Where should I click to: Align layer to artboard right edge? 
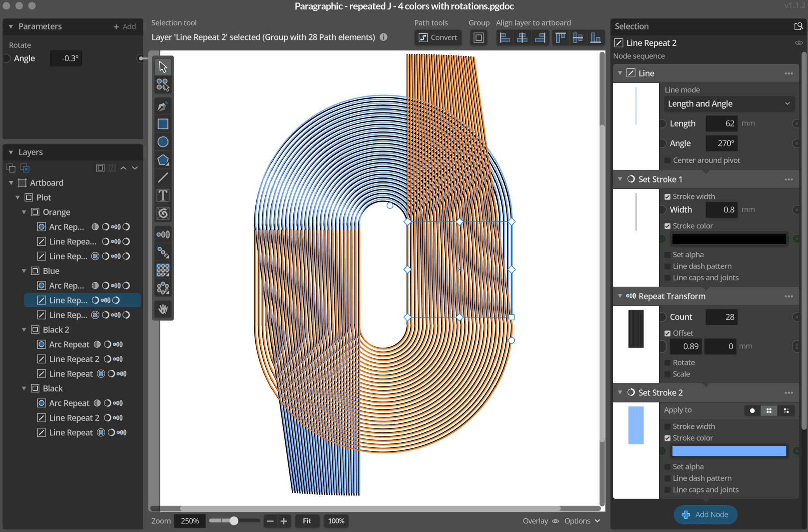click(540, 38)
